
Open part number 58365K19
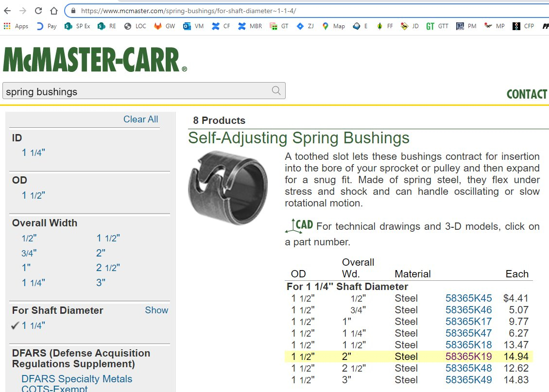point(468,357)
